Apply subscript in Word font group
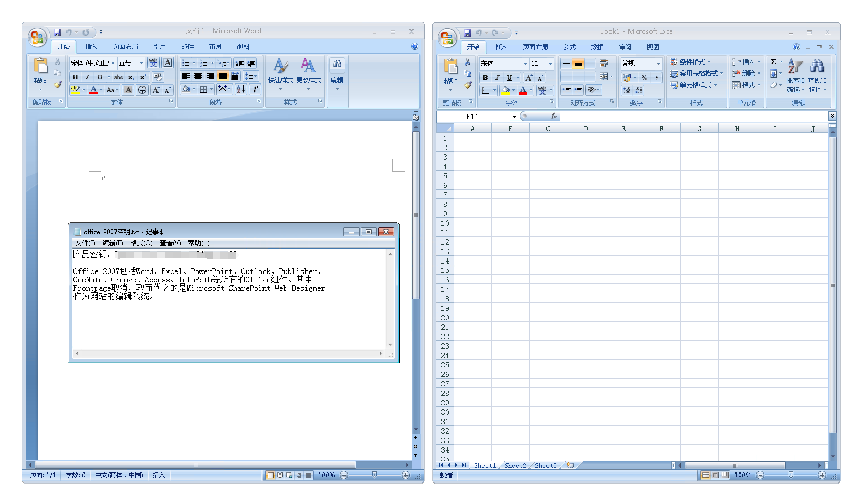Viewport: 862px width, 504px height. [x=131, y=77]
